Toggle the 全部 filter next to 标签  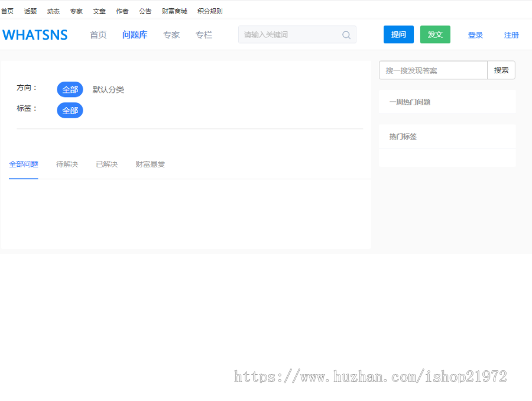click(x=70, y=110)
